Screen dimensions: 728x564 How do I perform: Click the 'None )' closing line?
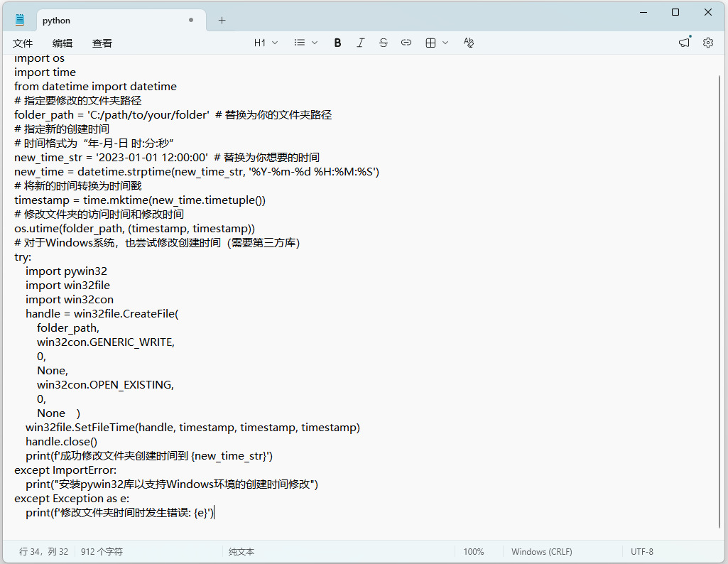click(x=58, y=413)
